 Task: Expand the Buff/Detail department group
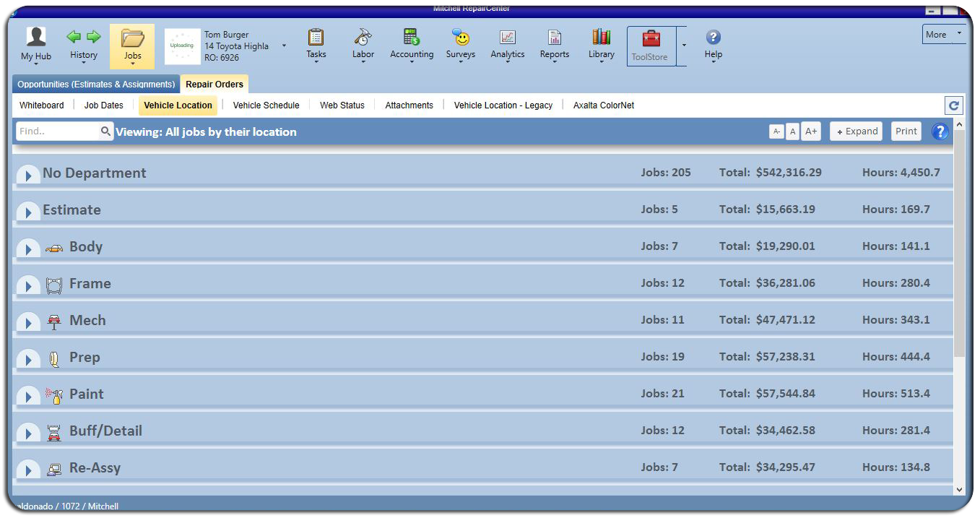pos(28,433)
